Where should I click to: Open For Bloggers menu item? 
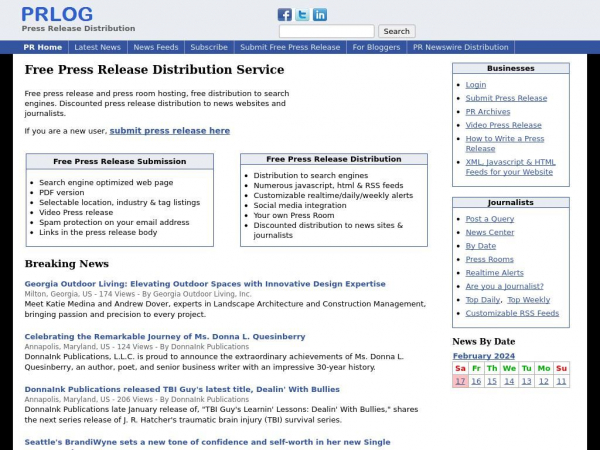click(376, 47)
